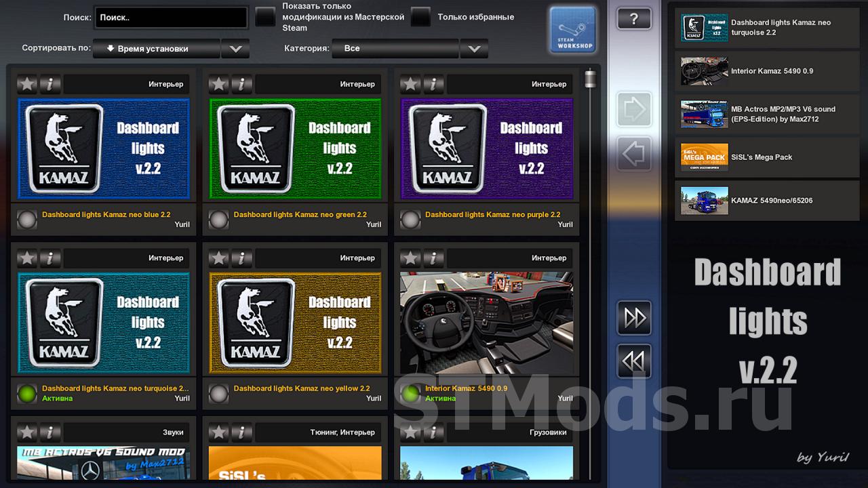This screenshot has height=488, width=868.
Task: Favorite the Kamaz neo purple mod star
Action: (410, 84)
